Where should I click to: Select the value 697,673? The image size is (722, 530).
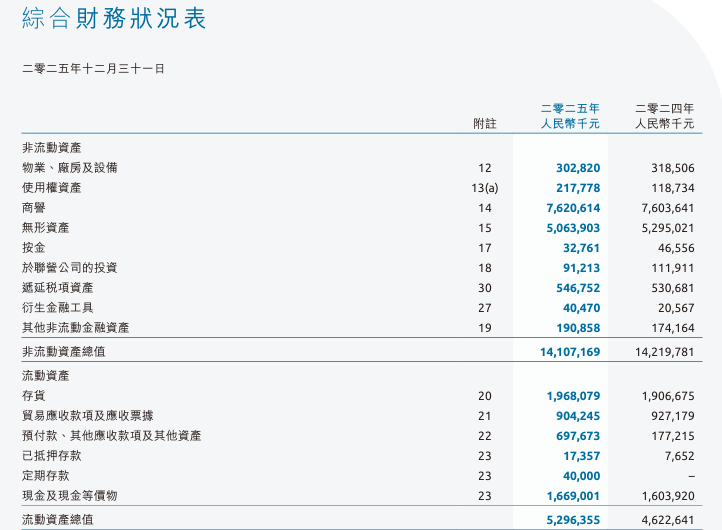[578, 436]
